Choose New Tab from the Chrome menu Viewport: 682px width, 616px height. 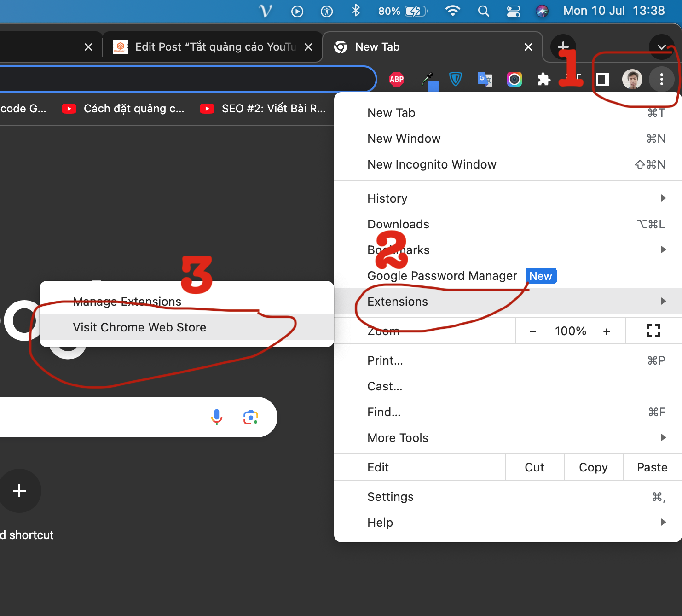pyautogui.click(x=508, y=113)
